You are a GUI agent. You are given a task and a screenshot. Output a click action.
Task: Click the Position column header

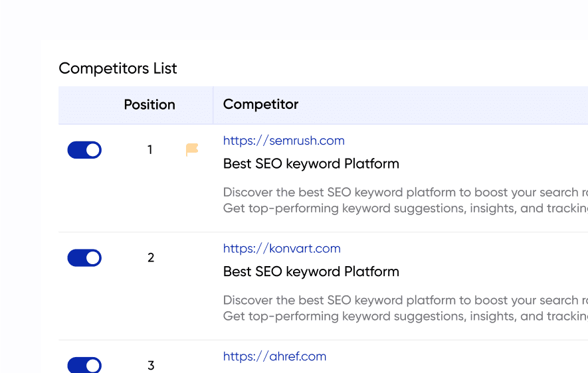149,104
